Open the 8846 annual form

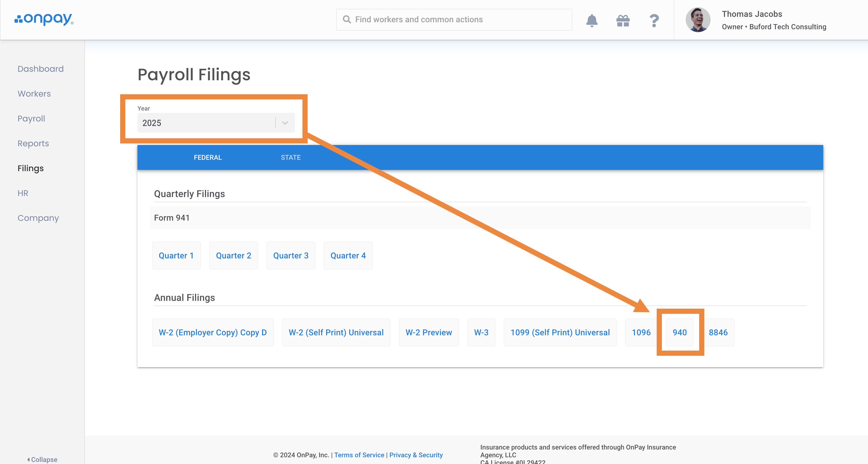click(x=718, y=332)
